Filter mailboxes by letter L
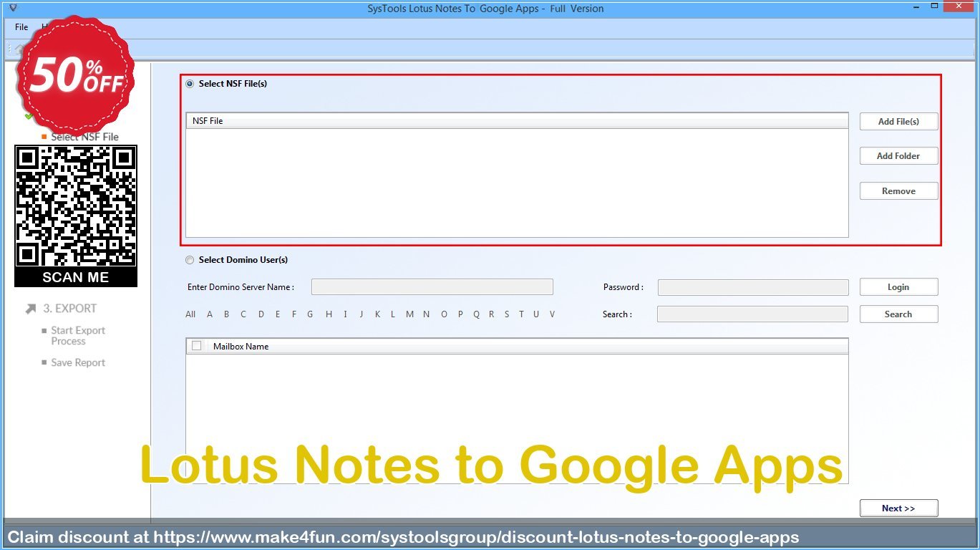980x550 pixels. pos(393,314)
